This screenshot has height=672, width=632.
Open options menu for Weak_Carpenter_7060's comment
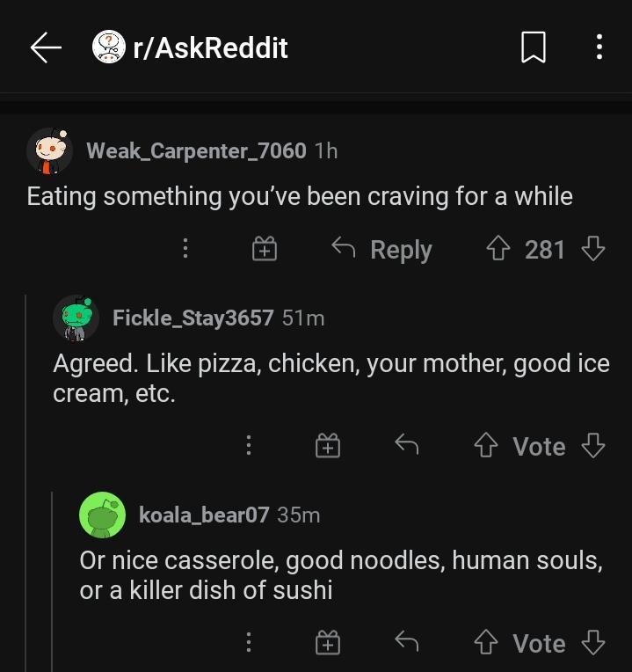click(185, 250)
